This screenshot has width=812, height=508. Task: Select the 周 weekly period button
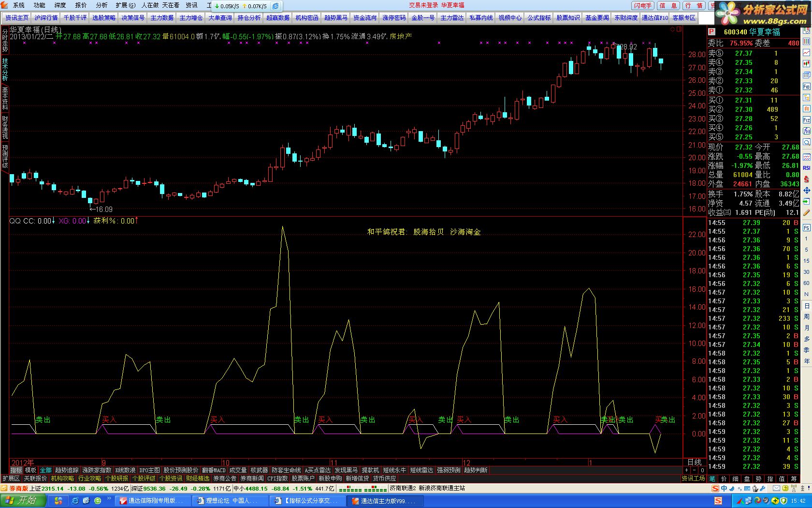click(806, 317)
